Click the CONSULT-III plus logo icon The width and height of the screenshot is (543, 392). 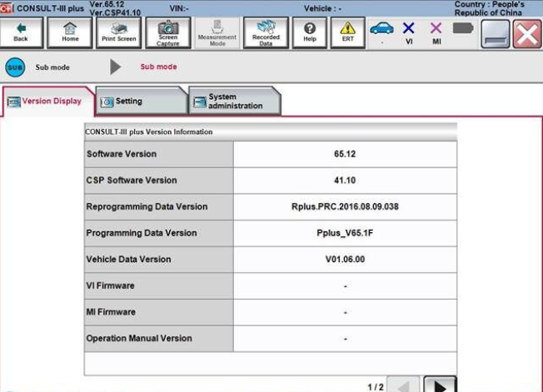click(7, 8)
